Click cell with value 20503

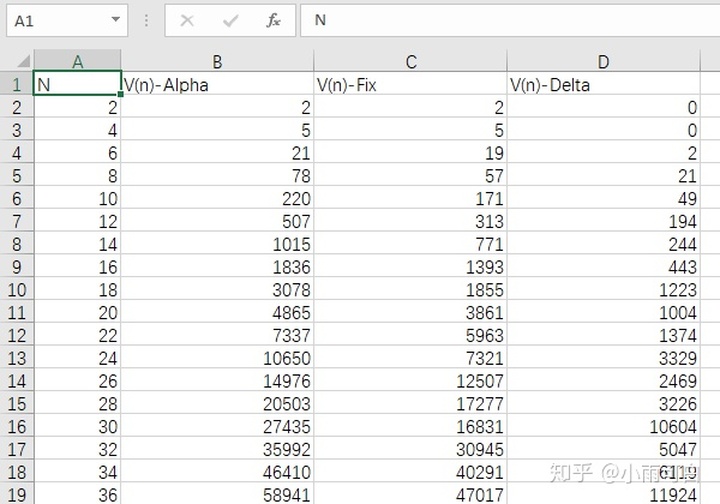(x=217, y=403)
